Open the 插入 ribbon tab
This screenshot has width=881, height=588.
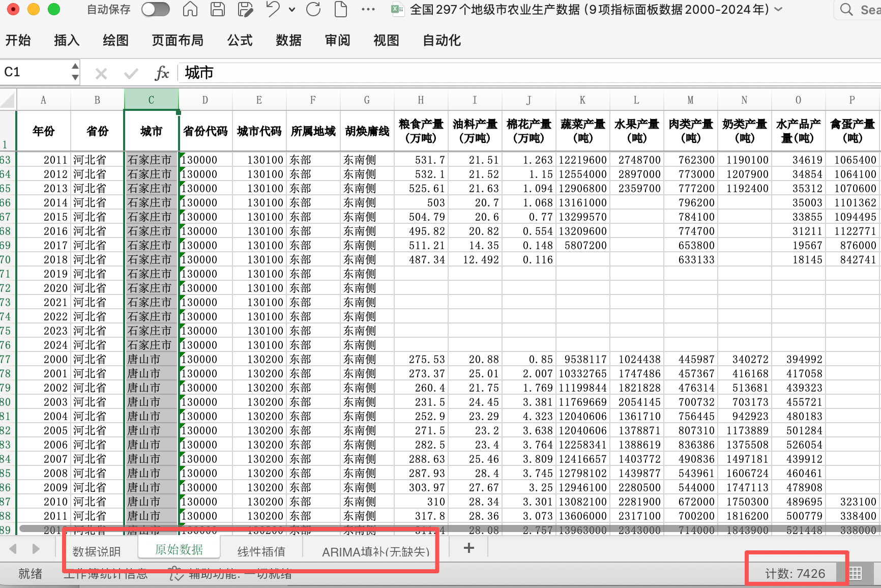[x=67, y=40]
